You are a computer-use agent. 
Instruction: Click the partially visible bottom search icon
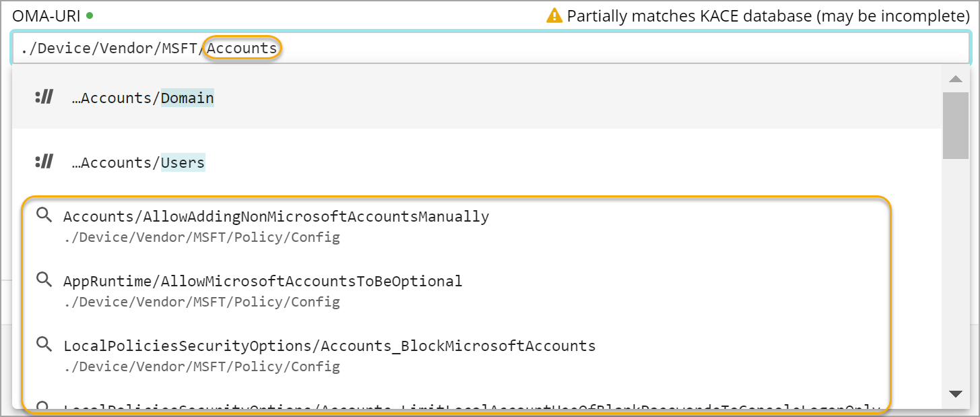click(x=44, y=407)
